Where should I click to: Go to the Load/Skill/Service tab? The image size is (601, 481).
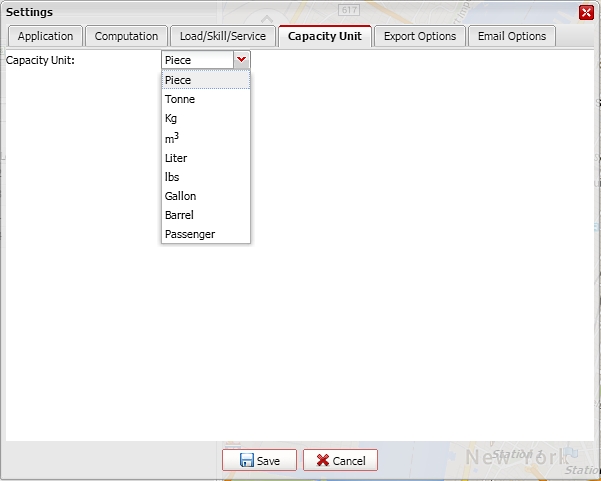pyautogui.click(x=223, y=36)
